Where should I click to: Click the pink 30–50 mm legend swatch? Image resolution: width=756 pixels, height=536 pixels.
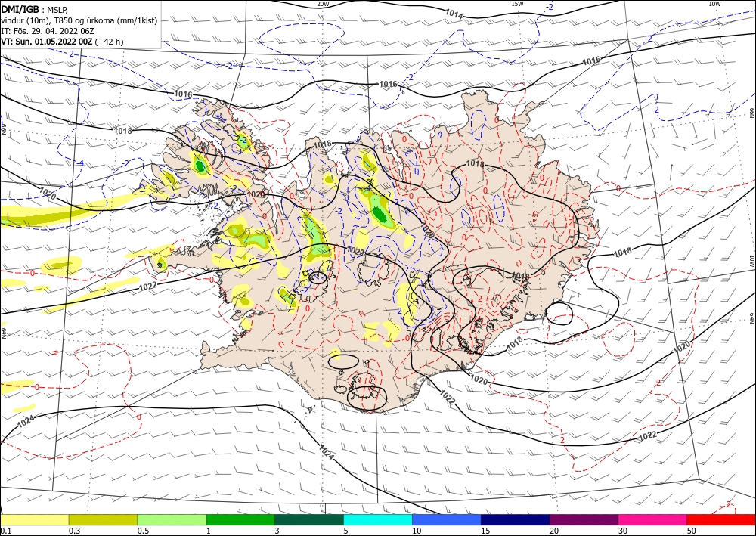tap(653, 519)
